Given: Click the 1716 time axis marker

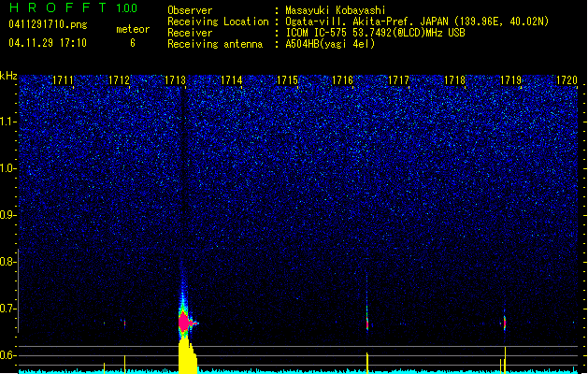Looking at the screenshot, I should pyautogui.click(x=343, y=80).
